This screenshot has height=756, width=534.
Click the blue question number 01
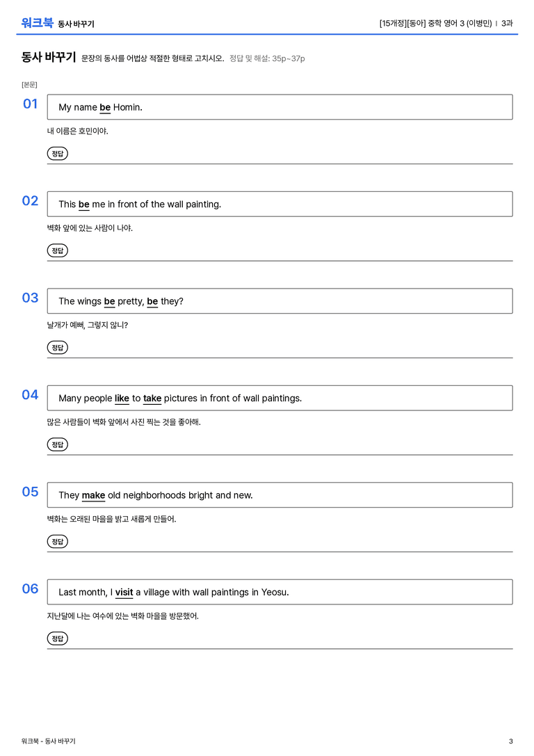tap(31, 104)
